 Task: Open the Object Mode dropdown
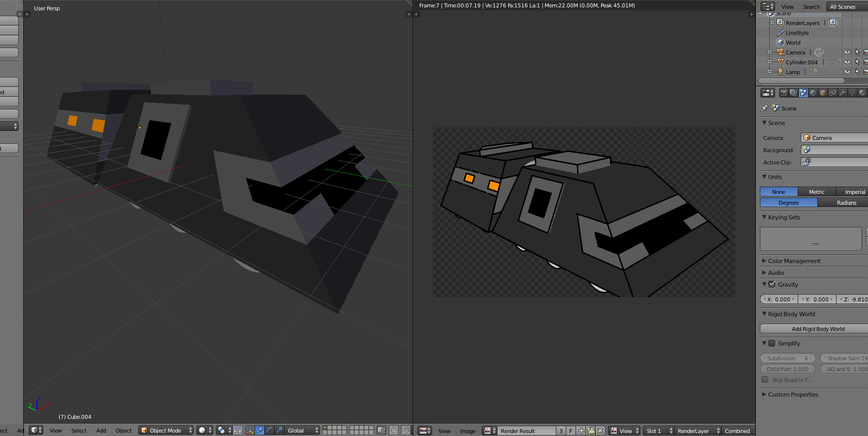[x=166, y=430]
